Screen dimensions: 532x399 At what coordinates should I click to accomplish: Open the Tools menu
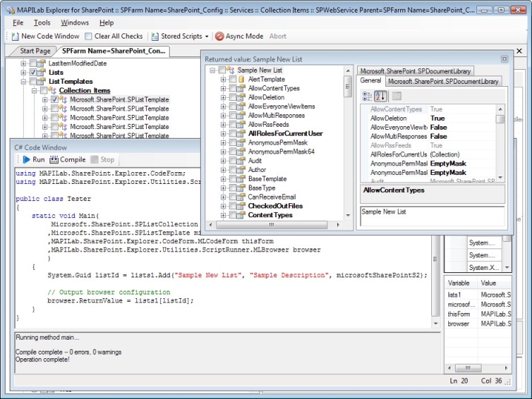[x=41, y=23]
